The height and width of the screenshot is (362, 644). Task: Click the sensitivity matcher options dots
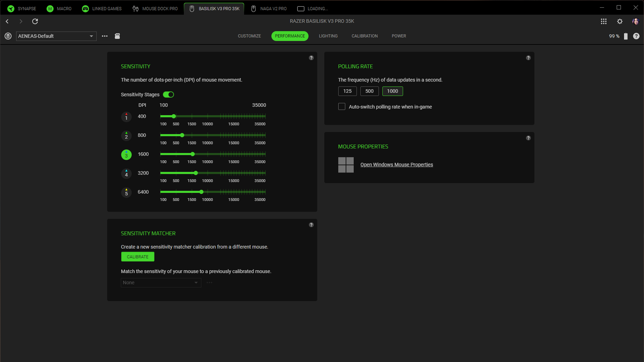(209, 283)
